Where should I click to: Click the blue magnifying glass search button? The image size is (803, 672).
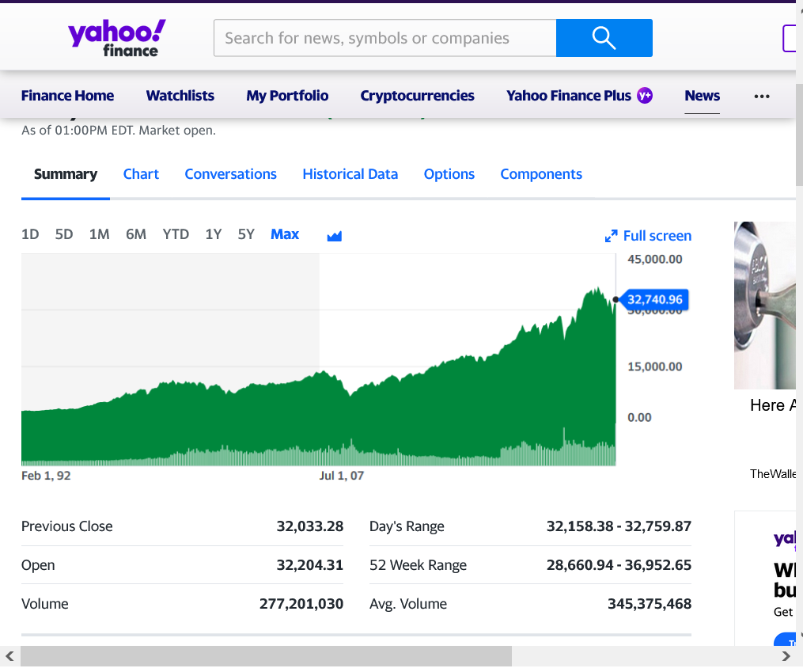tap(604, 38)
